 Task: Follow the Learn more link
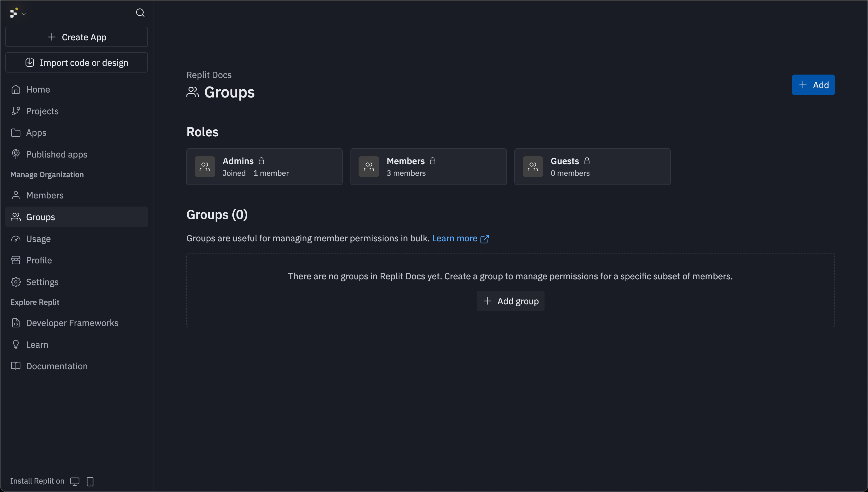454,238
